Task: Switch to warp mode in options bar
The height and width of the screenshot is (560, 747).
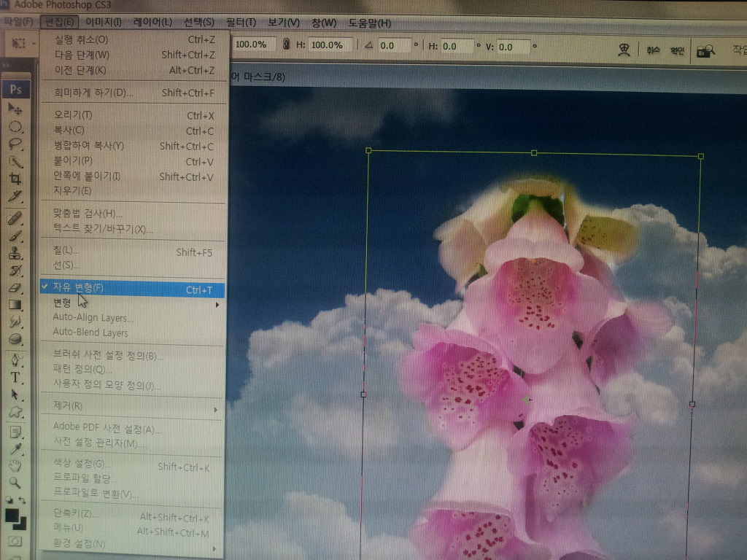Action: point(624,50)
